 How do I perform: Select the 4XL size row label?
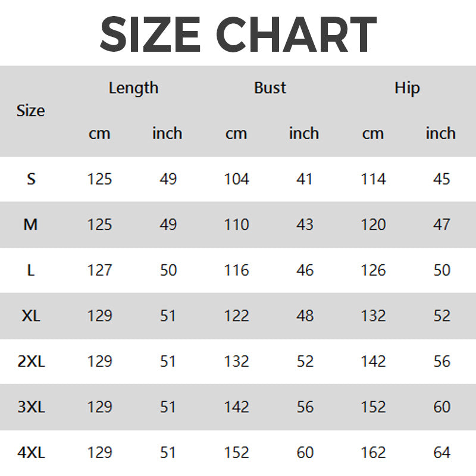point(31,453)
